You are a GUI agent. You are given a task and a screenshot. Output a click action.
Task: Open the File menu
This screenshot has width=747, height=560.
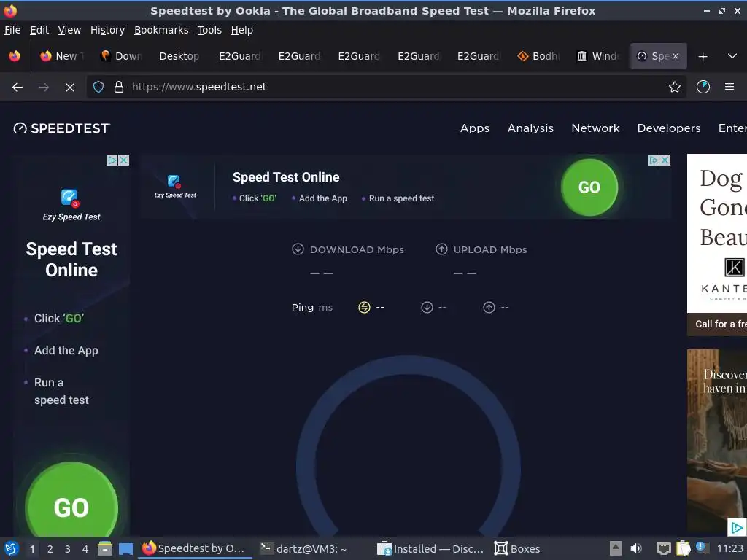coord(12,30)
